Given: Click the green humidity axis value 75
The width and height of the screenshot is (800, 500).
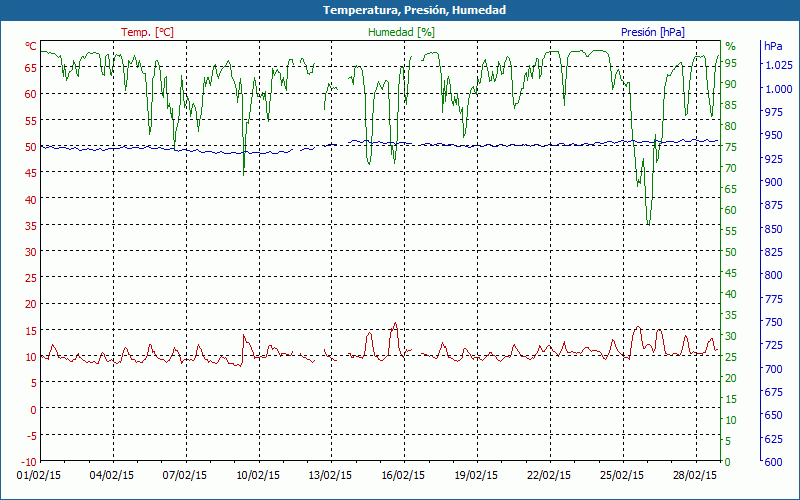Looking at the screenshot, I should pyautogui.click(x=731, y=147).
